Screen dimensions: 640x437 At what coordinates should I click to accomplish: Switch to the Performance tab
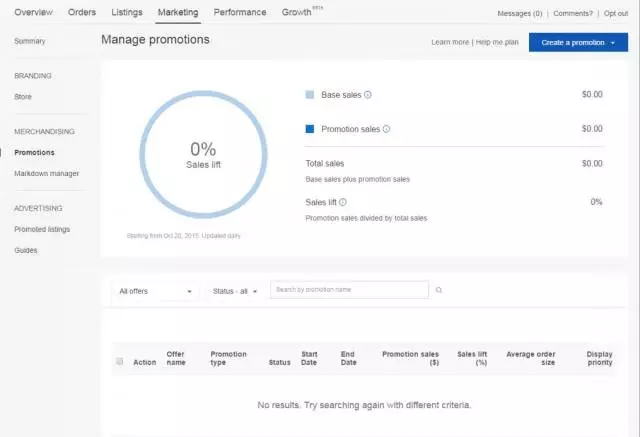(240, 13)
